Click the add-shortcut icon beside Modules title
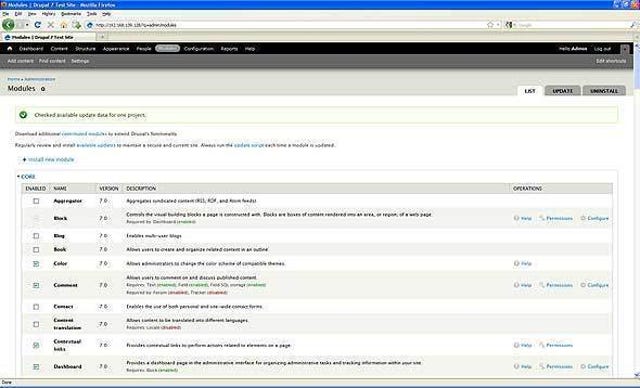The image size is (640, 388). tap(43, 89)
